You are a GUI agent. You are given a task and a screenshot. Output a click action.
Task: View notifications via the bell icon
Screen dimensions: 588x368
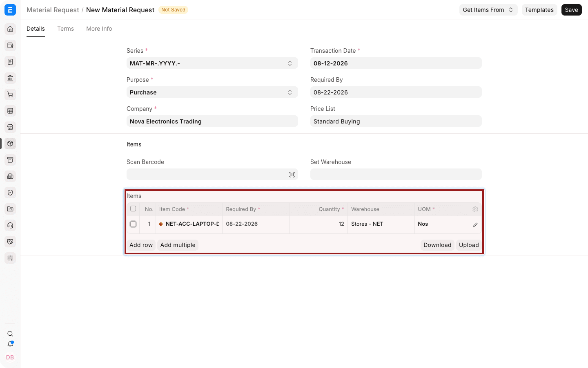[10, 344]
